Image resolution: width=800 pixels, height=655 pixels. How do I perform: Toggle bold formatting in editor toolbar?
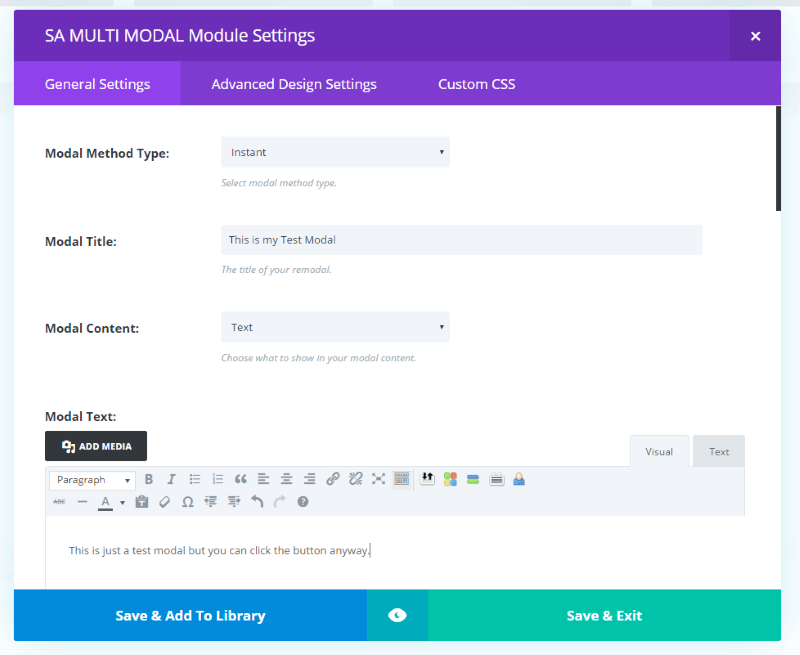point(148,479)
